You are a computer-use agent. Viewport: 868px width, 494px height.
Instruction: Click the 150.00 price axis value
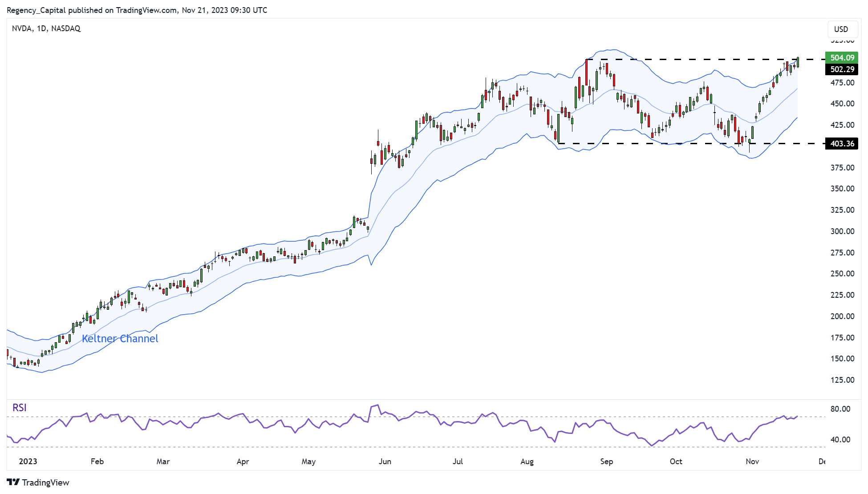tap(842, 359)
